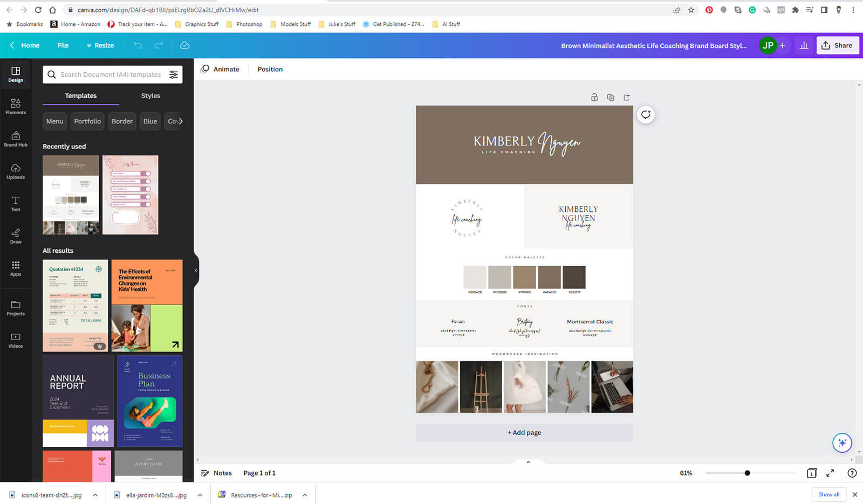Select the Draw tool in sidebar
Screen dimensions: 863x504
[x=16, y=236]
